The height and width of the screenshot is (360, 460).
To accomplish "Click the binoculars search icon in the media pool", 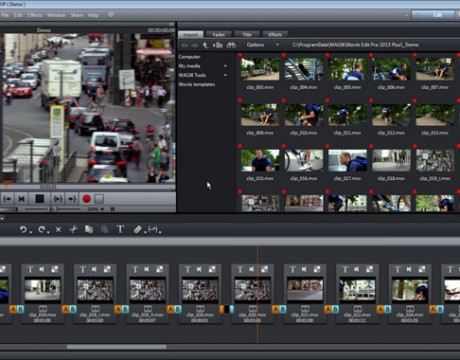I will (231, 45).
